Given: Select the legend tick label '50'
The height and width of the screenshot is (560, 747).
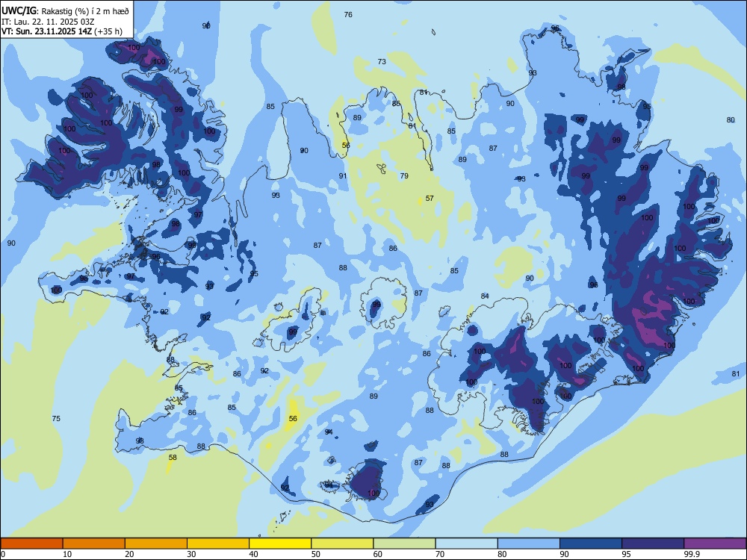Looking at the screenshot, I should click(315, 554).
